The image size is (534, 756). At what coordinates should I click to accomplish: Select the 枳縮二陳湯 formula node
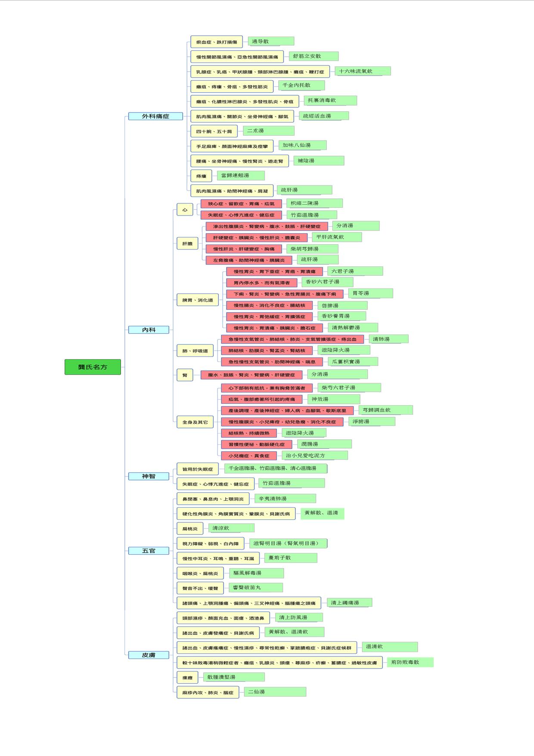315,203
